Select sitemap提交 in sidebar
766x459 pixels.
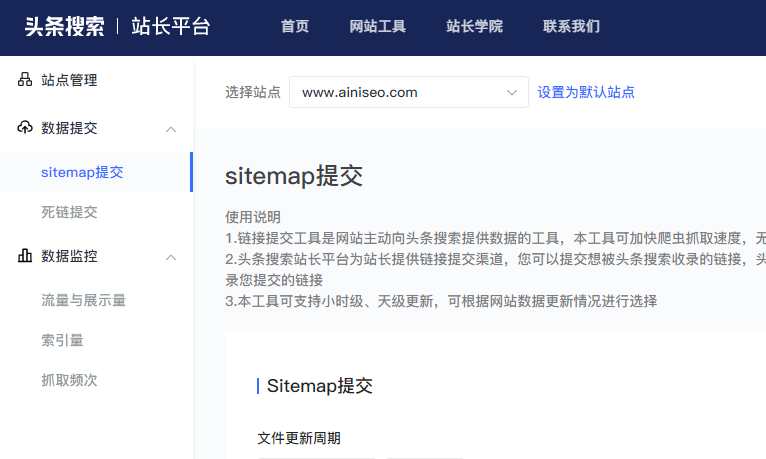(82, 172)
